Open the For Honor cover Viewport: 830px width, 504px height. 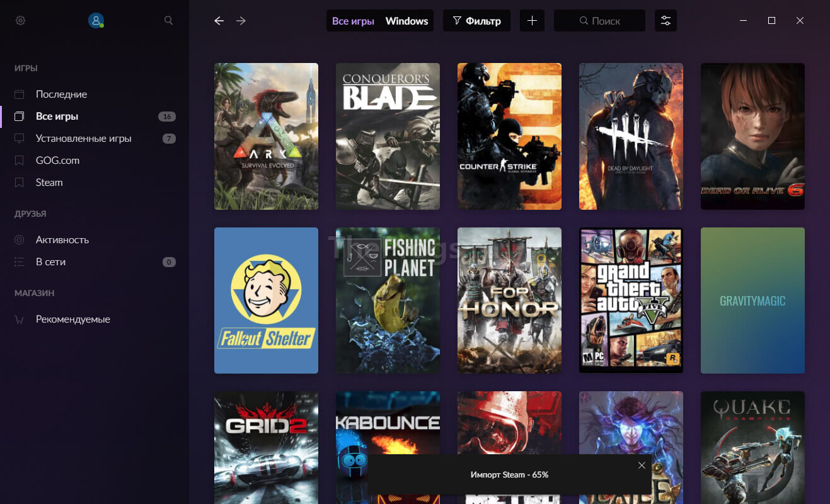[x=509, y=301]
